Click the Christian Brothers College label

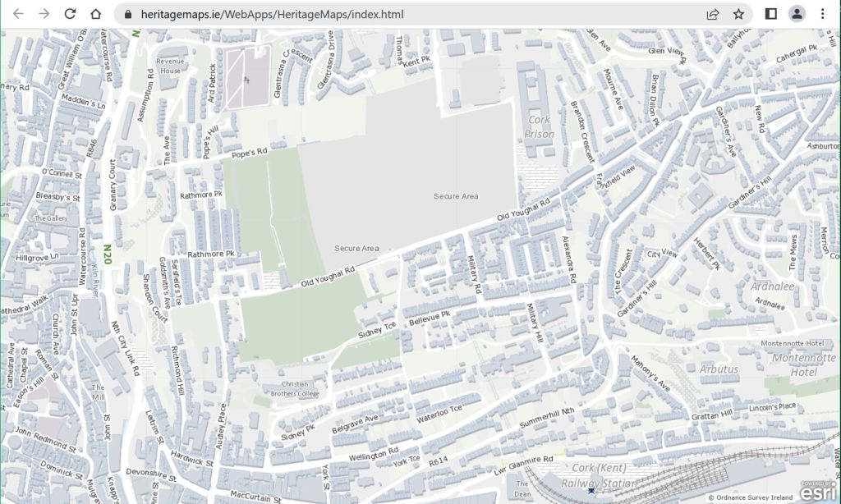(x=295, y=389)
